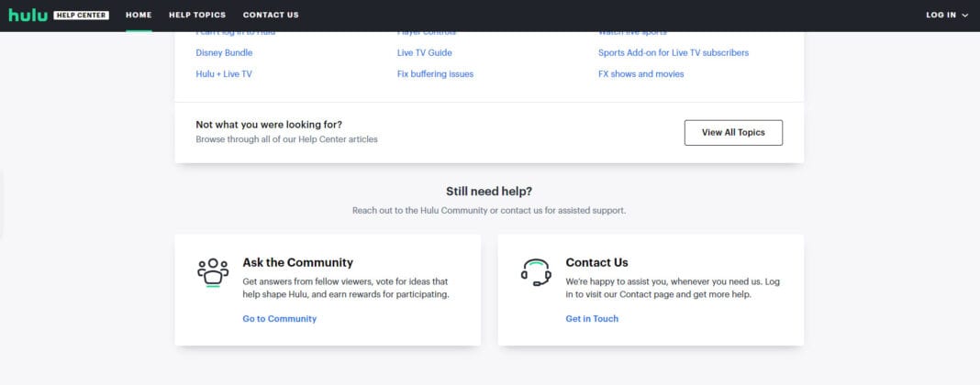
Task: Click the Fix buffering issues link
Action: tap(435, 74)
